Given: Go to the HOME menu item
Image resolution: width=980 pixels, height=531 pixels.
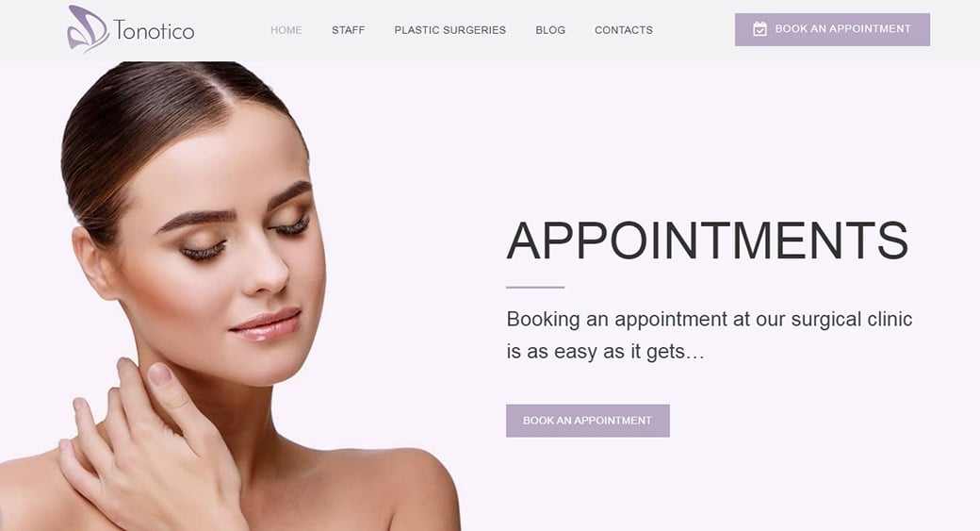Looking at the screenshot, I should click(x=286, y=30).
